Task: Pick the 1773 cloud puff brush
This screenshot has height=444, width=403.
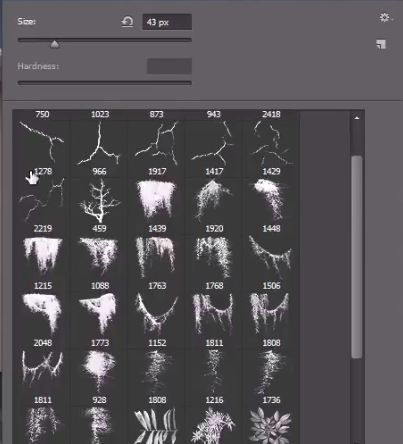Action: (99, 367)
